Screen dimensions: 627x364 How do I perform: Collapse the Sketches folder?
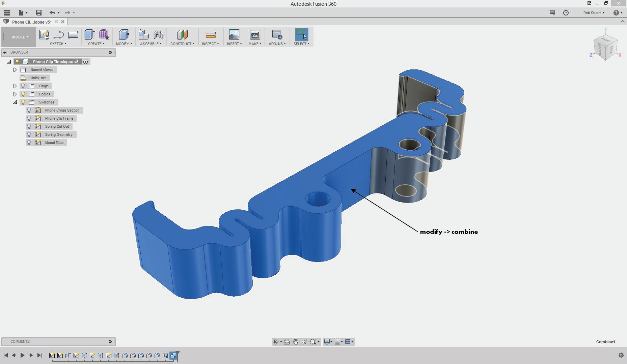pyautogui.click(x=15, y=102)
